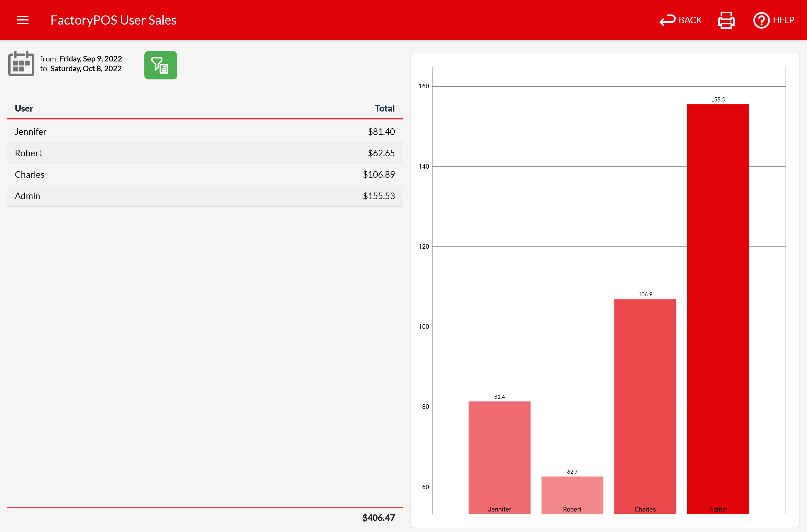Print the user sales report
The height and width of the screenshot is (532, 807).
(x=726, y=20)
